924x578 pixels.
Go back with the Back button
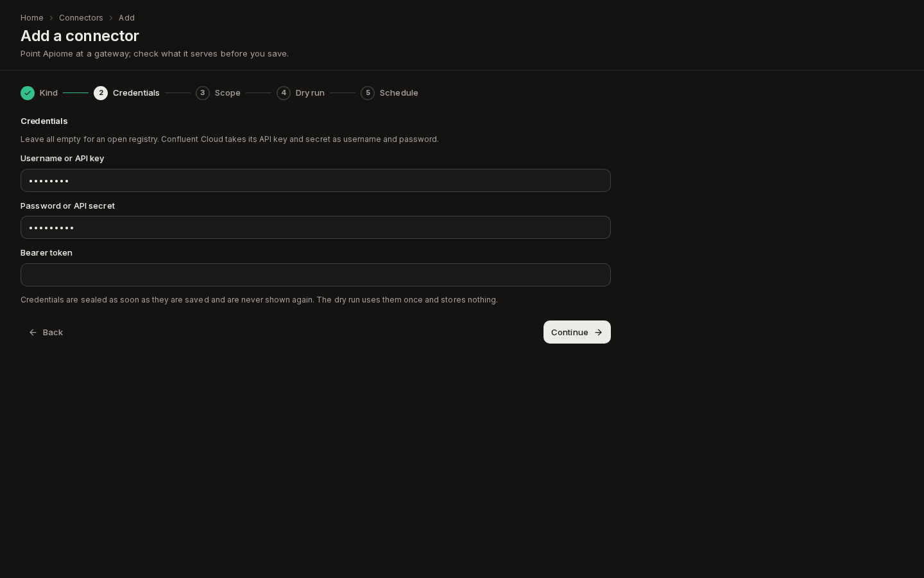46,332
